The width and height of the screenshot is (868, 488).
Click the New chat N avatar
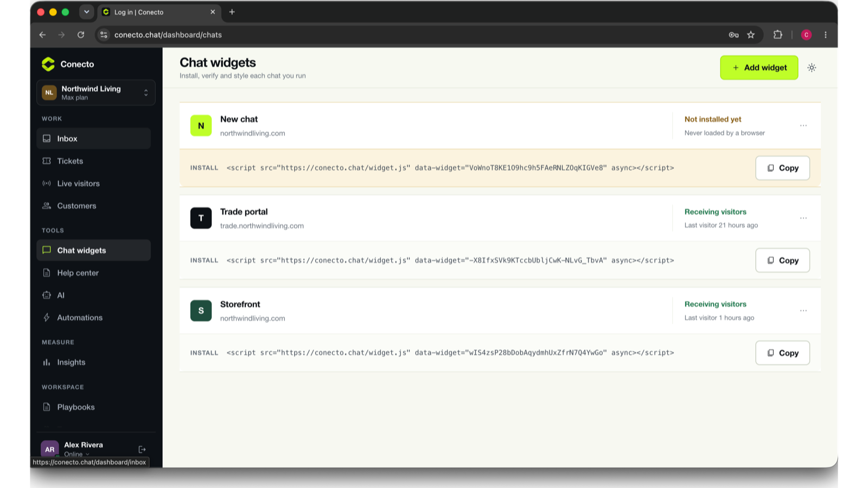pyautogui.click(x=201, y=125)
